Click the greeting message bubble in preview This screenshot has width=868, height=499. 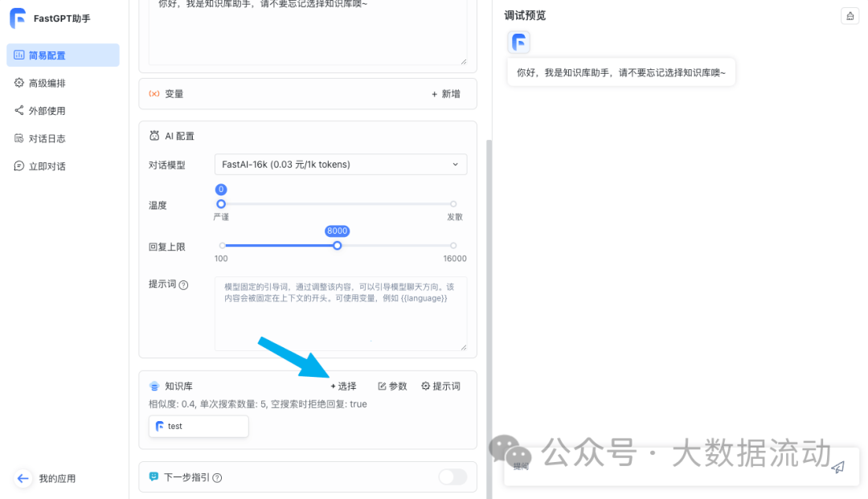click(x=621, y=72)
